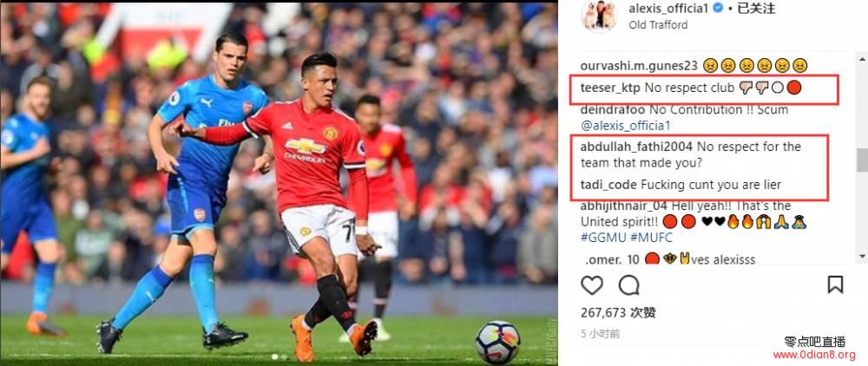
Task: View the 267,673 likes list
Action: (x=618, y=312)
